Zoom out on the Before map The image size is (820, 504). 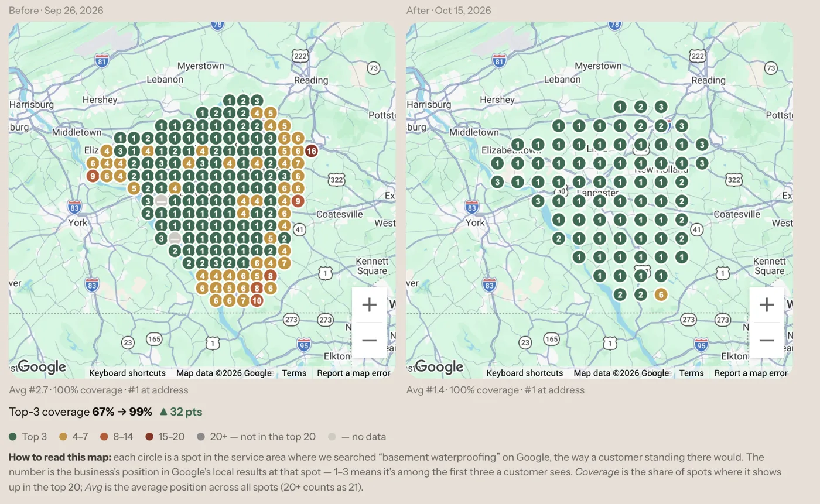369,340
